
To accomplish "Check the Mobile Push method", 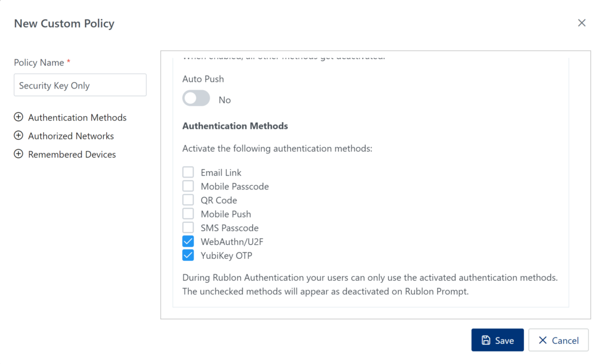I will 188,214.
